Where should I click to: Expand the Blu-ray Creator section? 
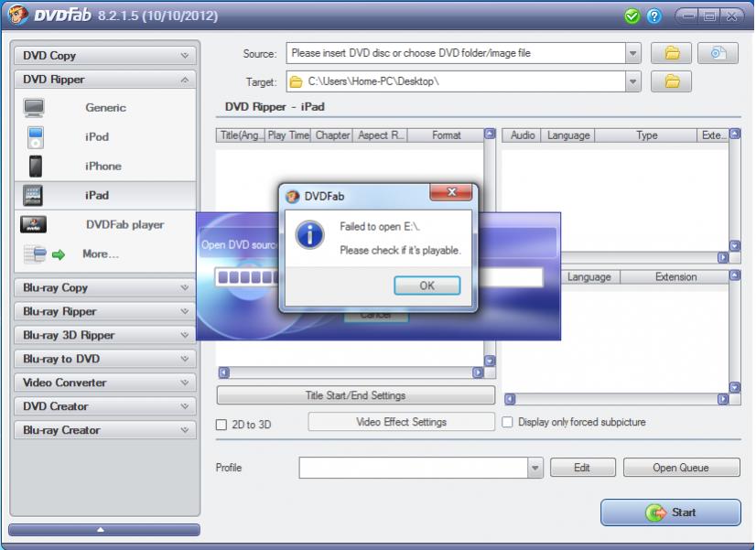(105, 430)
